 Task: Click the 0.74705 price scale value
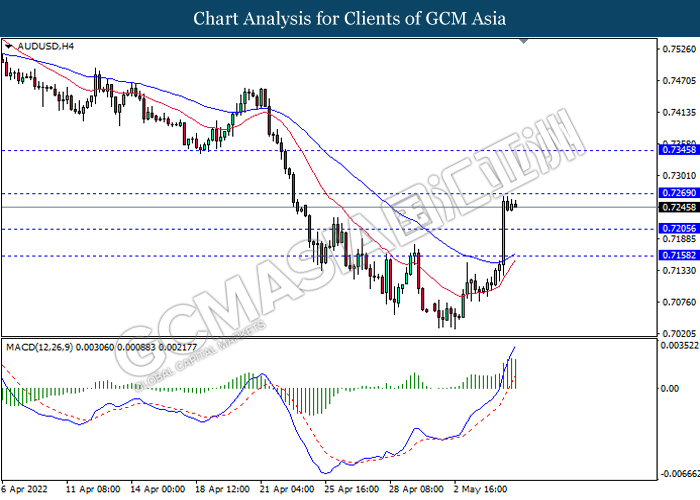pyautogui.click(x=679, y=80)
